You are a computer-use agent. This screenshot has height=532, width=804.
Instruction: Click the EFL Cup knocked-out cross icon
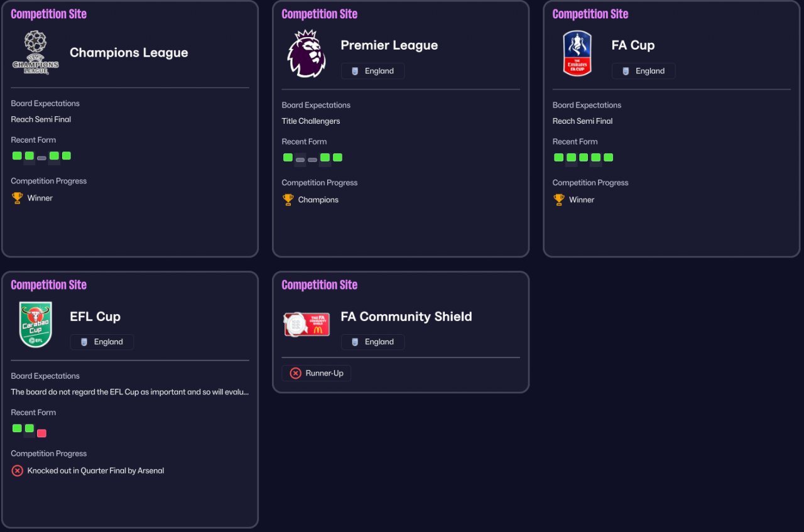(x=17, y=470)
